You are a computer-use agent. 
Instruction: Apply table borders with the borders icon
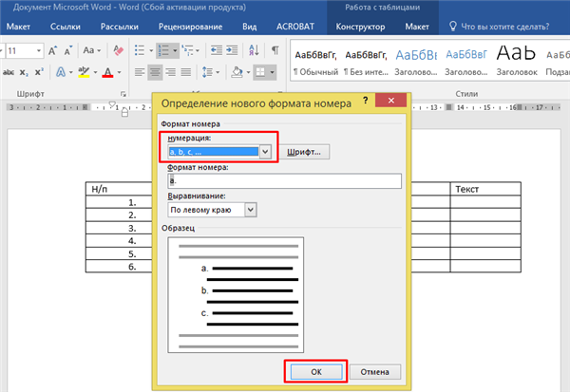[260, 72]
